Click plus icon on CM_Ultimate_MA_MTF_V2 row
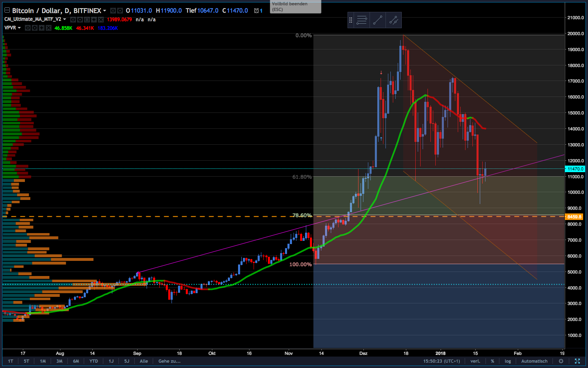The height and width of the screenshot is (368, 588). [94, 20]
